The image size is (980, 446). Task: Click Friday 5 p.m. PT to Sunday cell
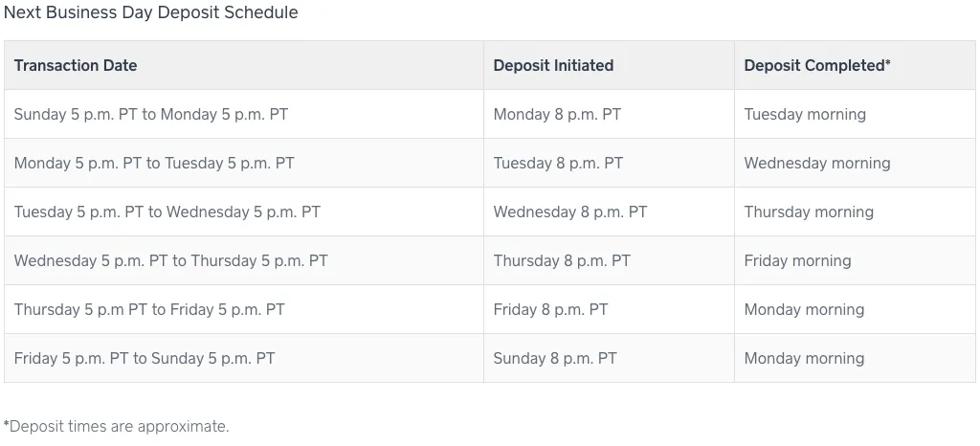(244, 358)
